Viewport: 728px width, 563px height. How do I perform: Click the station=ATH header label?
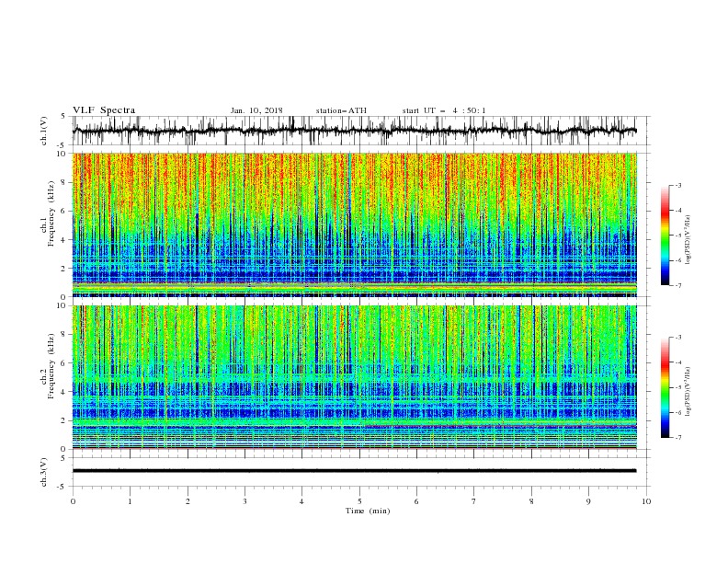tap(341, 110)
